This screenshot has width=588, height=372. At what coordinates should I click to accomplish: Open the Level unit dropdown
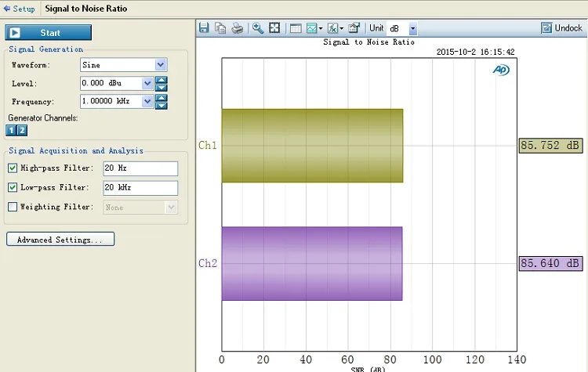tap(147, 83)
